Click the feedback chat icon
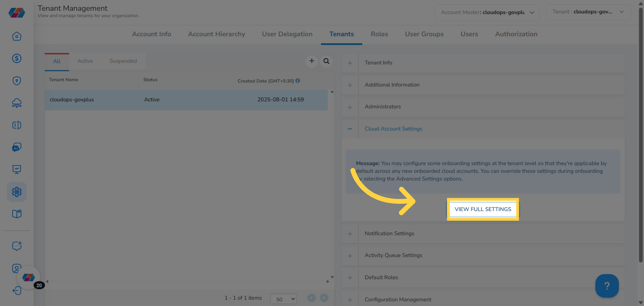 tap(17, 246)
